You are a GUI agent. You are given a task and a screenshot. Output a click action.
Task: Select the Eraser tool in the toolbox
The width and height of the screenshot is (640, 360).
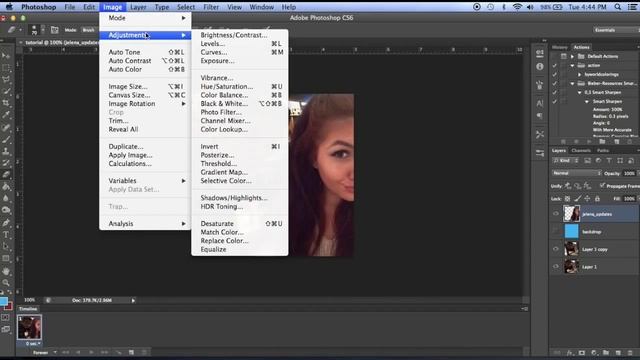click(x=6, y=174)
